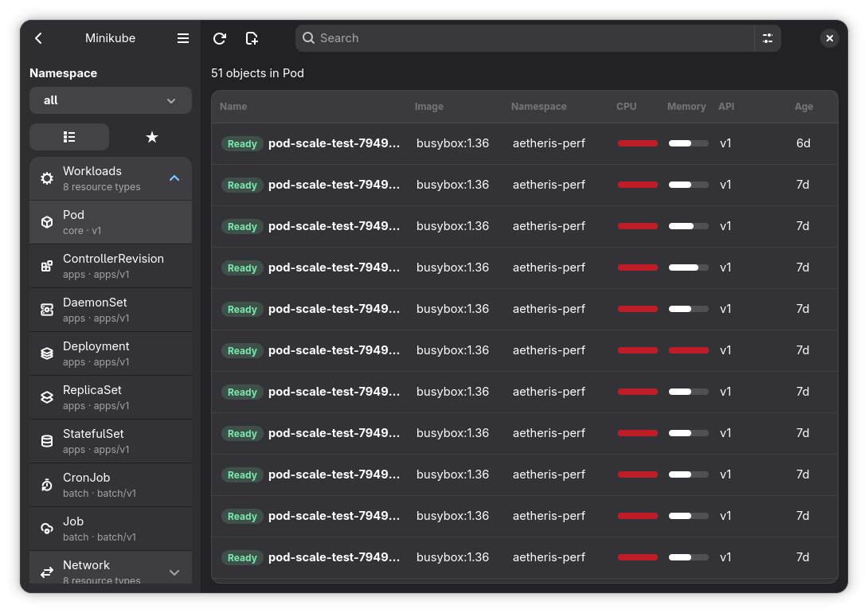Sort by the CPU column header
868x613 pixels.
pyautogui.click(x=626, y=106)
